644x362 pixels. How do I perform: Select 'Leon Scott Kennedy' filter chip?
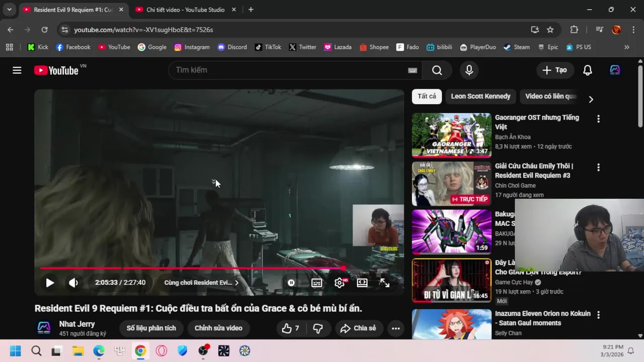pos(480,96)
